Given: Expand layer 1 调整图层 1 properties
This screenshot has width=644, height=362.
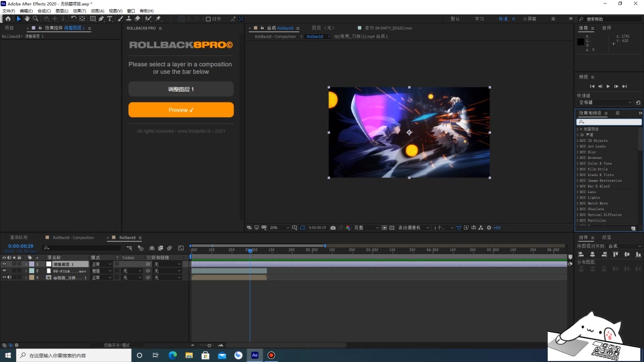Looking at the screenshot, I should pyautogui.click(x=26, y=264).
